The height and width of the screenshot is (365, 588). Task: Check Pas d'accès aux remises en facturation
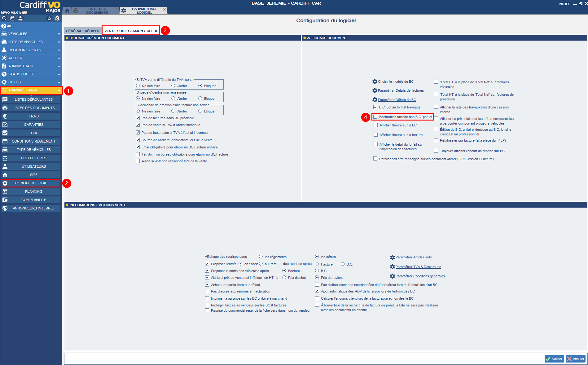click(207, 291)
